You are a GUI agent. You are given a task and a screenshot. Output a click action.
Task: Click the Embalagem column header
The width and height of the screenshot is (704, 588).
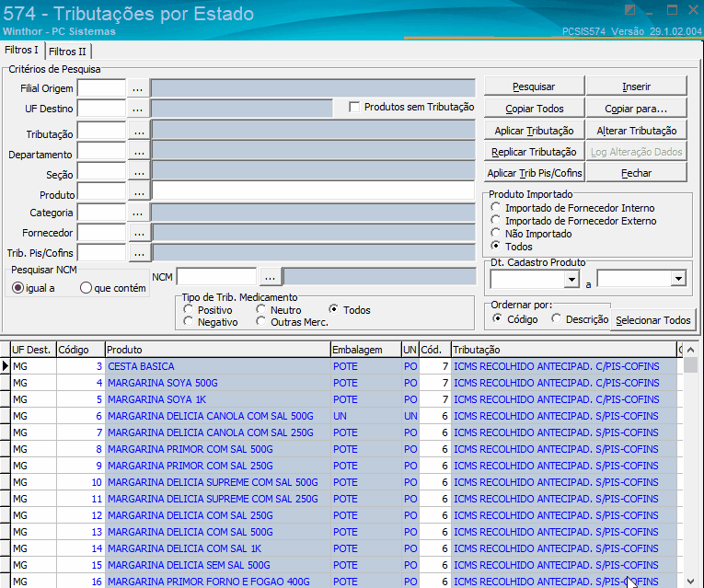point(365,350)
